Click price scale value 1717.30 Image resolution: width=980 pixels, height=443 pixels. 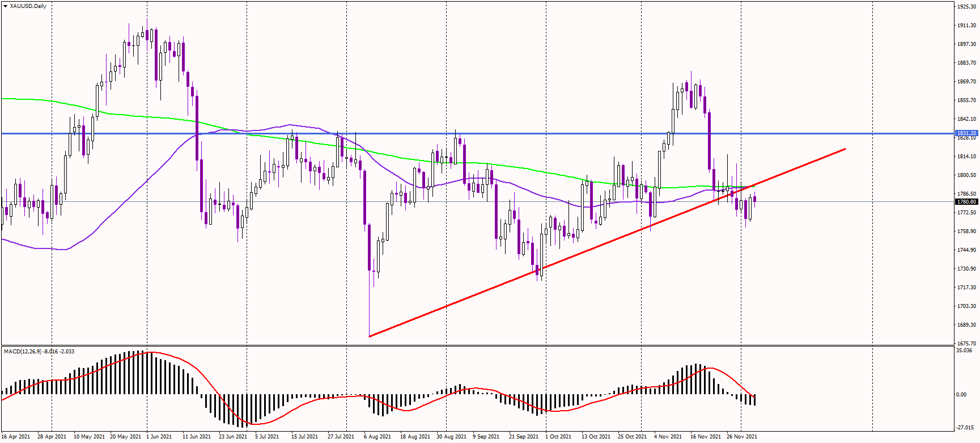coord(967,288)
